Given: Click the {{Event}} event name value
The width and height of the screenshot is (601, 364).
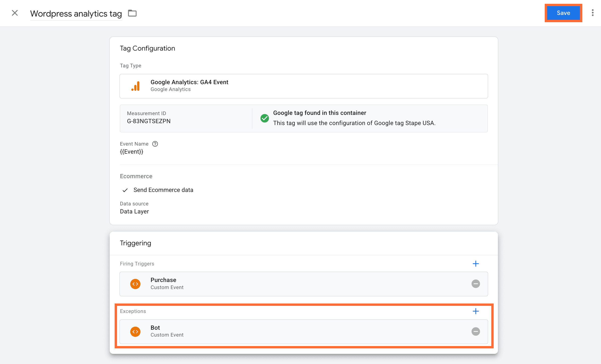Looking at the screenshot, I should tap(131, 152).
